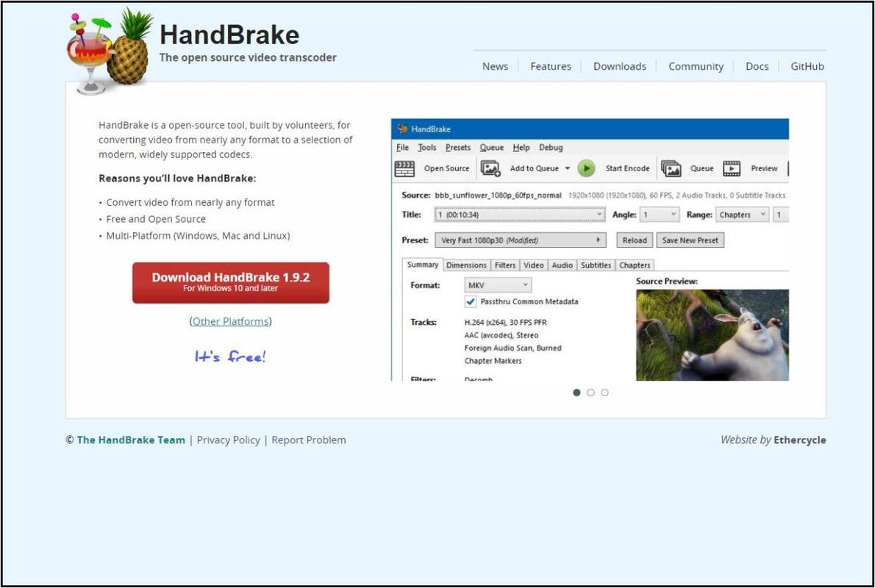Click HandBrake app icon in screenshot title bar
The image size is (875, 588).
[402, 129]
